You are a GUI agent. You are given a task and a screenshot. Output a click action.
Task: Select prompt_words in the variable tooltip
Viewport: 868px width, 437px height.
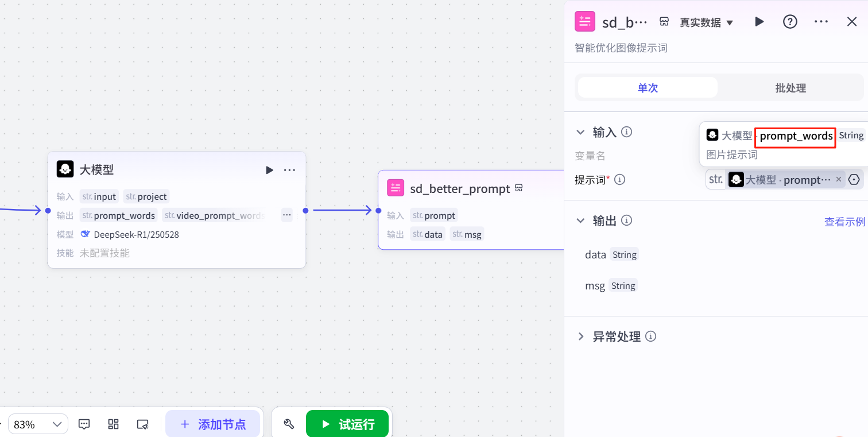tap(796, 136)
